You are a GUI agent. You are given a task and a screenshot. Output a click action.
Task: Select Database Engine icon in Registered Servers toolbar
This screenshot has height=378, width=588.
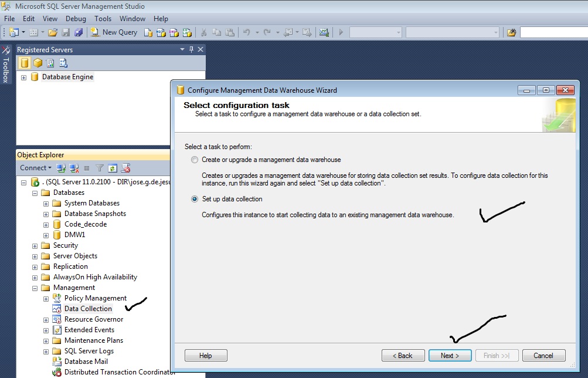click(25, 63)
